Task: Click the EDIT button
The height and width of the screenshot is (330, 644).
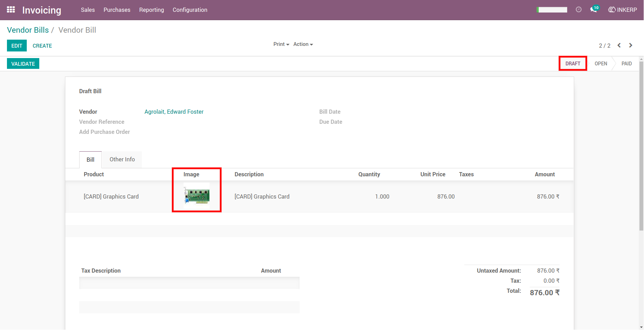Action: 17,46
